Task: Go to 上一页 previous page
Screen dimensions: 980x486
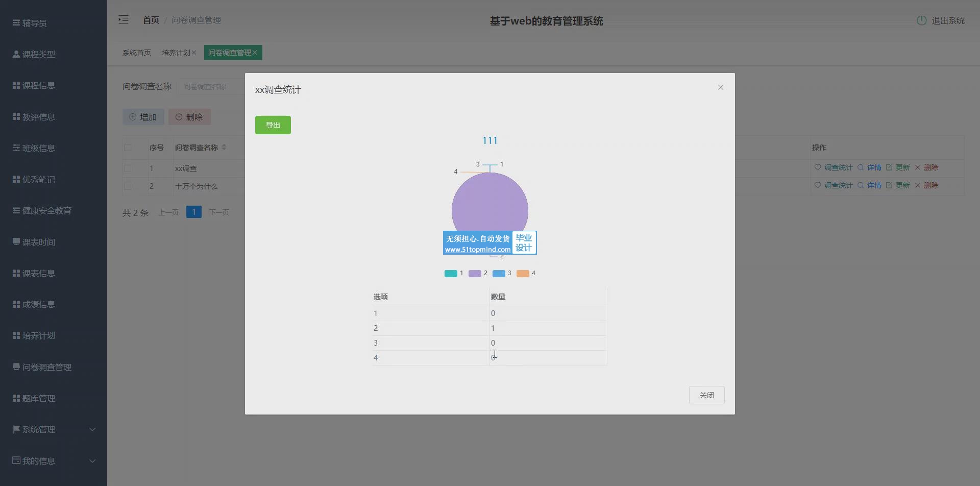Action: pos(168,212)
